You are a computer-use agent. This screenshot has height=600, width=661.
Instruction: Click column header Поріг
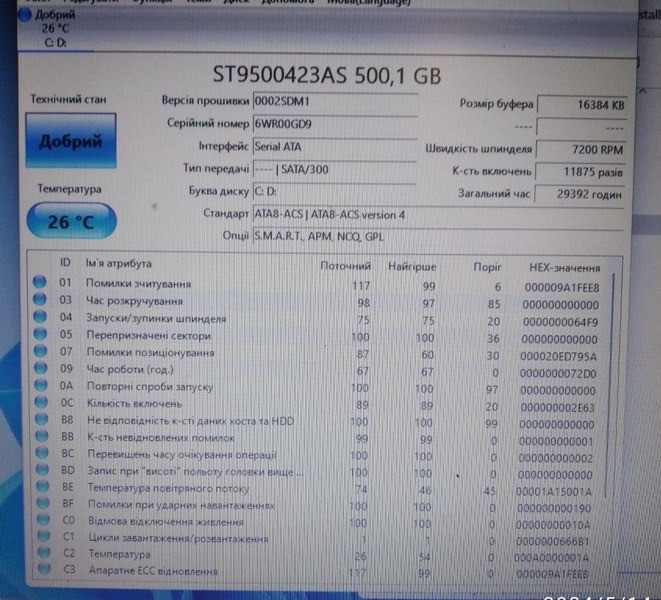click(487, 267)
